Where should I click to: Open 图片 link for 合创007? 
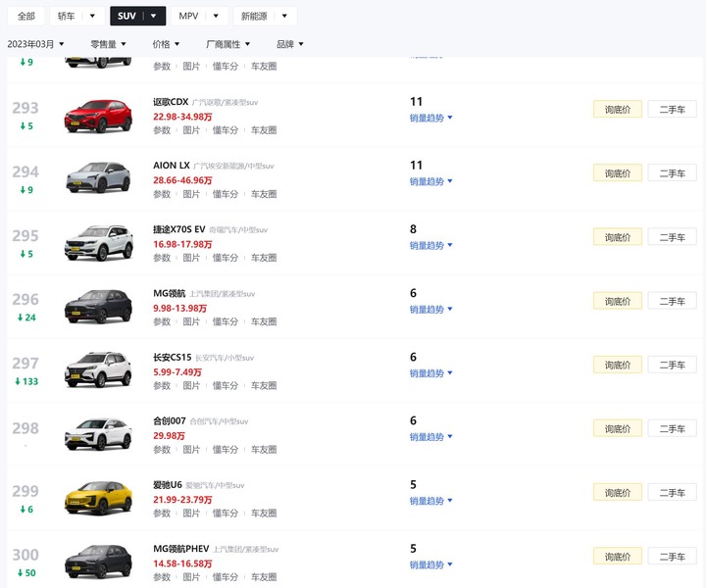tap(191, 450)
